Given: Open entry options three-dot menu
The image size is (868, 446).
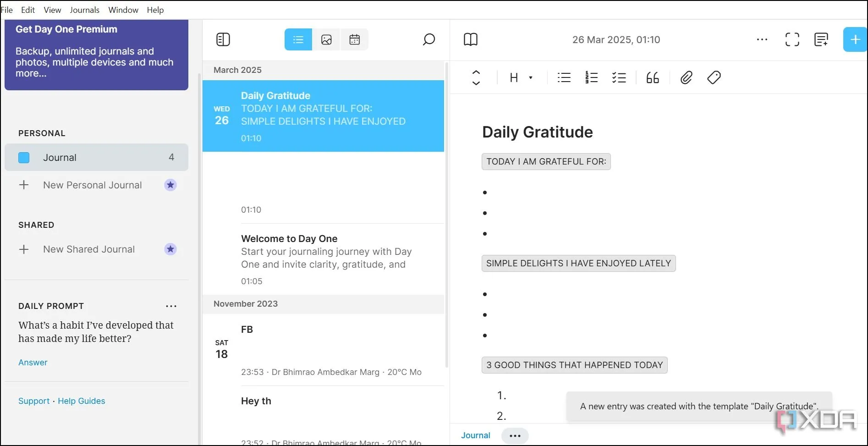Looking at the screenshot, I should pyautogui.click(x=762, y=39).
